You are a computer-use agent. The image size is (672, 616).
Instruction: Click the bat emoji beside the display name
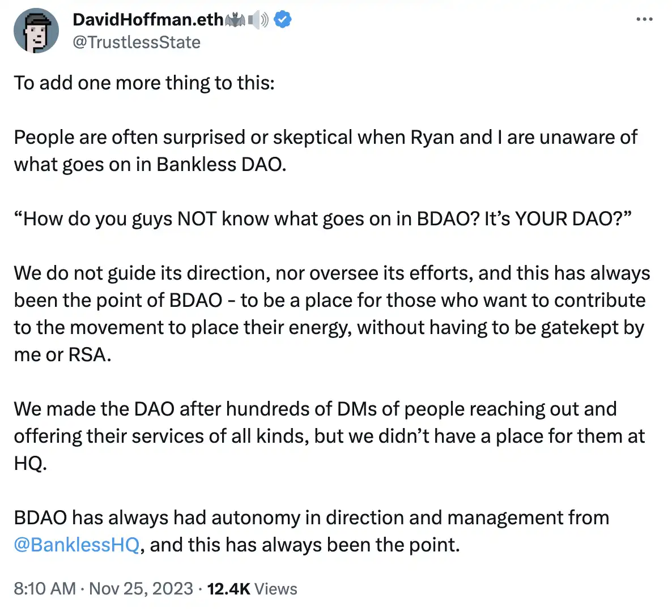click(x=236, y=20)
